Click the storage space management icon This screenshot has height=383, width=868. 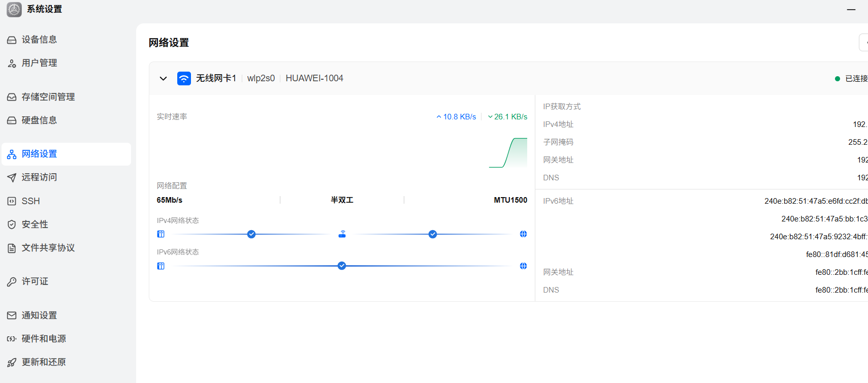click(x=12, y=97)
